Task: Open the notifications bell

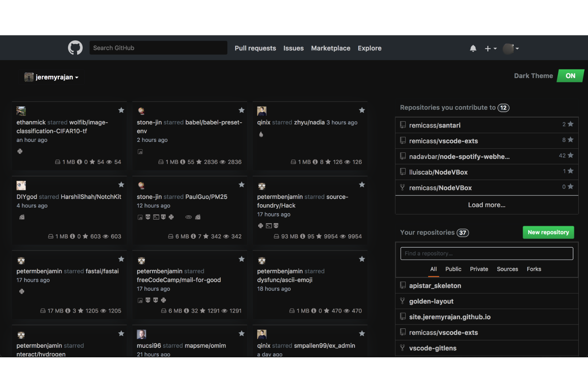Action: pyautogui.click(x=473, y=48)
